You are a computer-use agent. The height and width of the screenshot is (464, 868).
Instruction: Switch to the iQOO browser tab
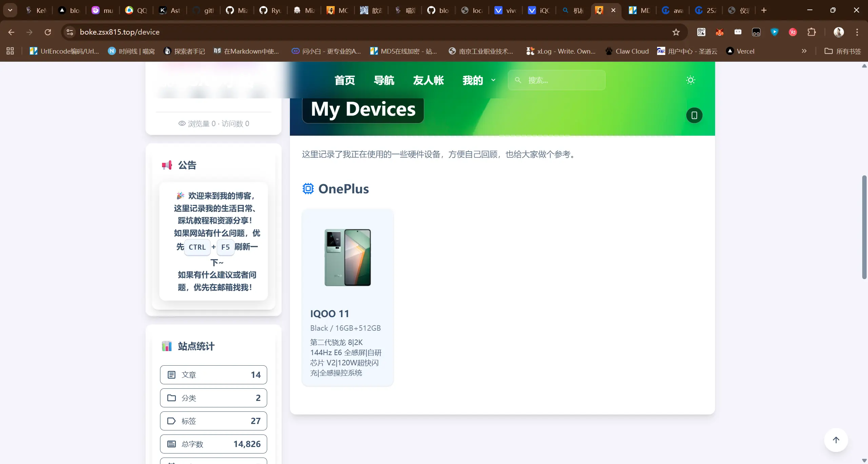coord(538,11)
